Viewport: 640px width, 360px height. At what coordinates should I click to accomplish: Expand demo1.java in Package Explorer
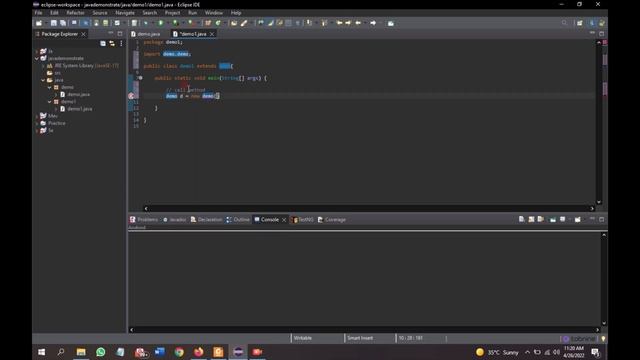pyautogui.click(x=56, y=109)
